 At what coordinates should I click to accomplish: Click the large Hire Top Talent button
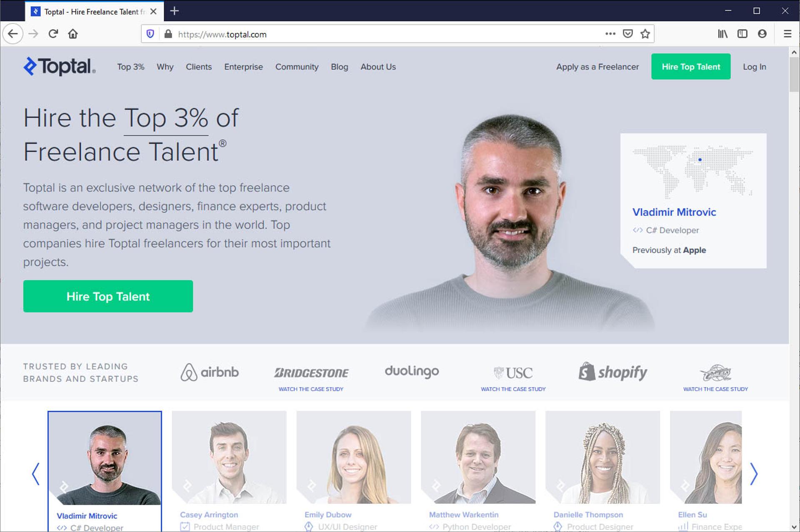[108, 296]
